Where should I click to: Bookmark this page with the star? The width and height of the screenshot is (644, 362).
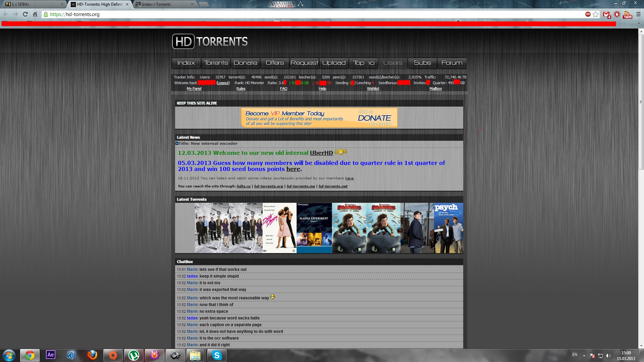pyautogui.click(x=596, y=14)
